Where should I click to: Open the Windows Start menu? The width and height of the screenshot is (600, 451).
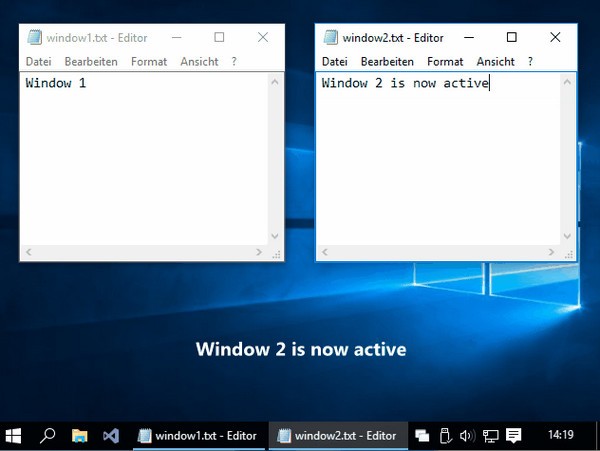[14, 435]
